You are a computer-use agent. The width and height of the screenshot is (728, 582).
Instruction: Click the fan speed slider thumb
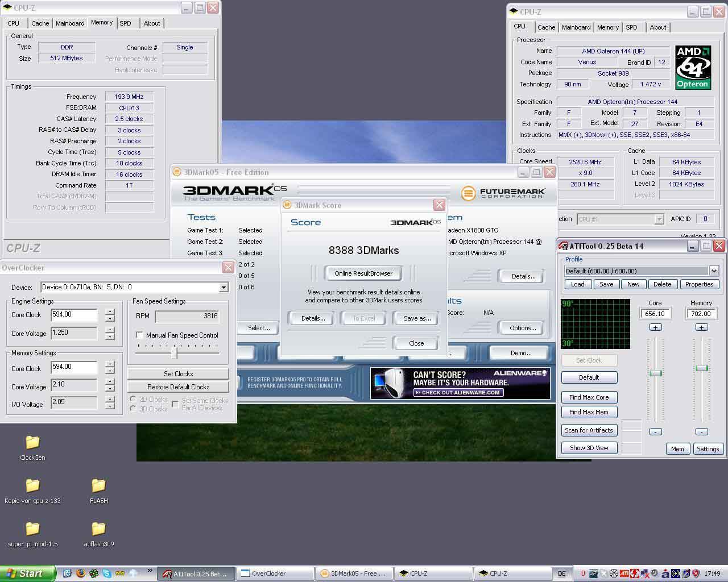tap(175, 353)
